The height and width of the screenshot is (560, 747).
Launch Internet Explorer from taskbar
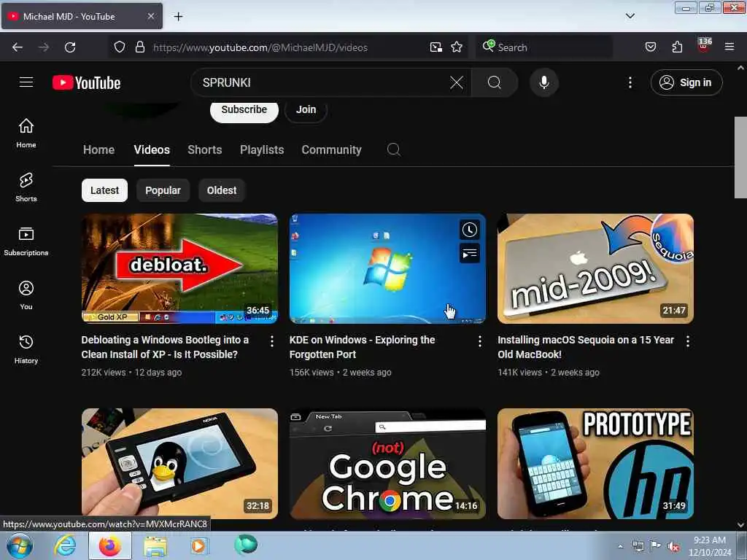pyautogui.click(x=65, y=545)
